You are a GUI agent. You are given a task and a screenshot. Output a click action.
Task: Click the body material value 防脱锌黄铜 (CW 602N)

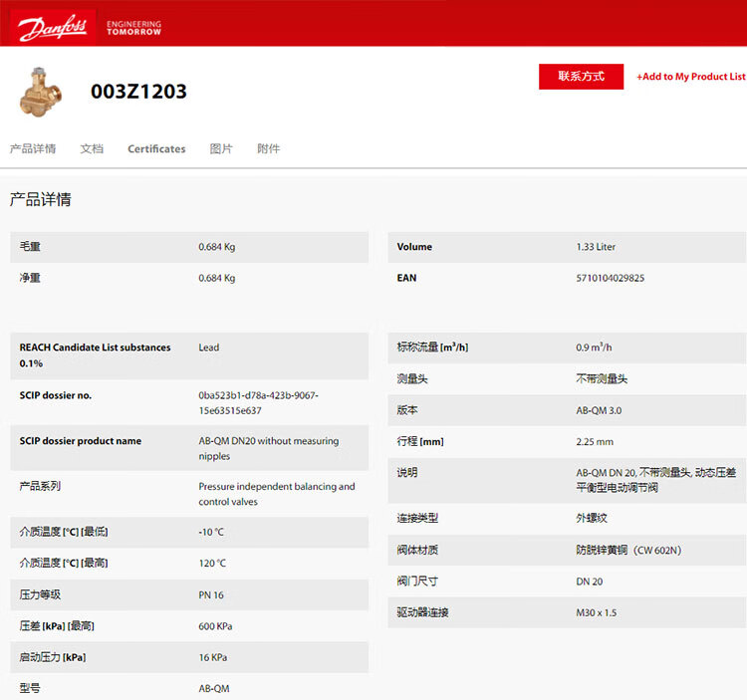628,550
